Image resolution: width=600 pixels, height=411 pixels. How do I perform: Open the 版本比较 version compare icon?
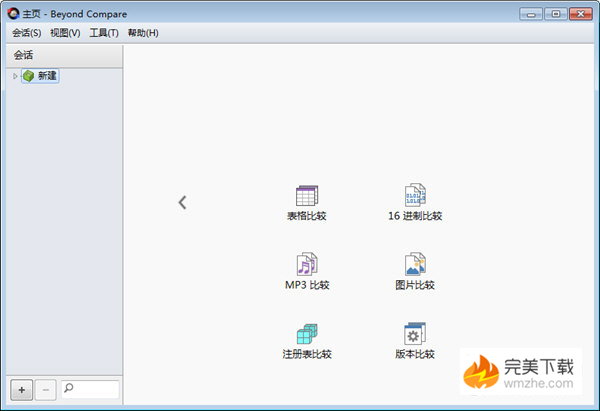click(x=415, y=333)
